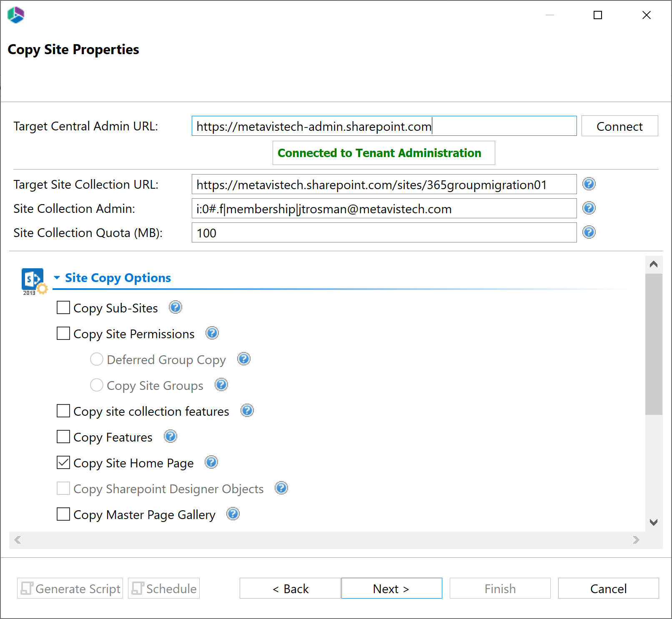672x619 pixels.
Task: Click the SharePoint 2013 icon beside Site Copy Options
Action: coord(33,280)
